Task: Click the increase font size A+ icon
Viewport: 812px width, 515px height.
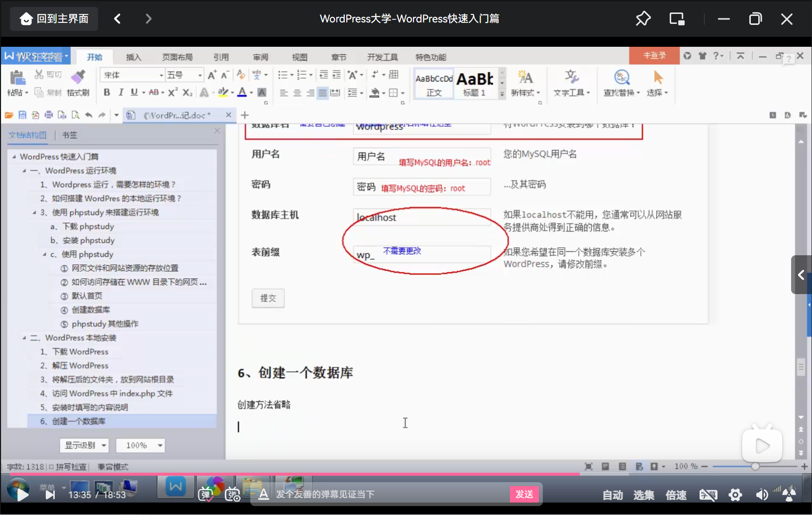Action: (x=212, y=75)
